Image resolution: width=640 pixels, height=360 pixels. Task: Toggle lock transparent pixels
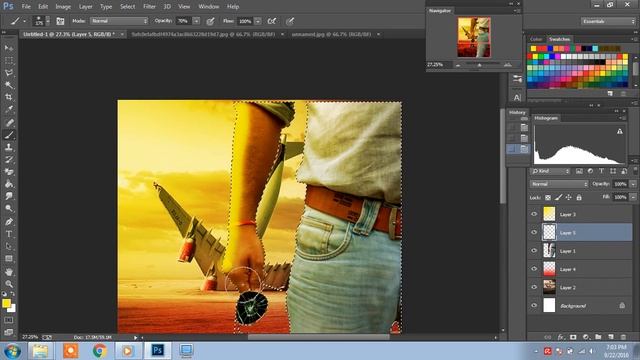tap(548, 198)
